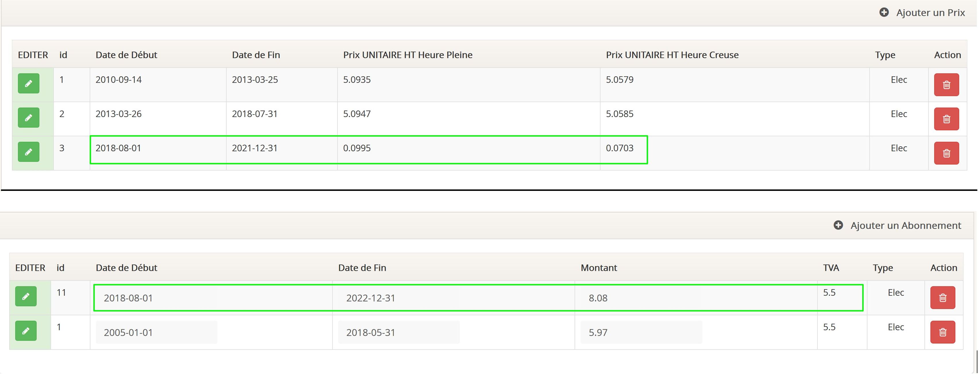Click the plus icon beside Ajouter un Abonnement
Screen dimensions: 980x380
click(838, 225)
